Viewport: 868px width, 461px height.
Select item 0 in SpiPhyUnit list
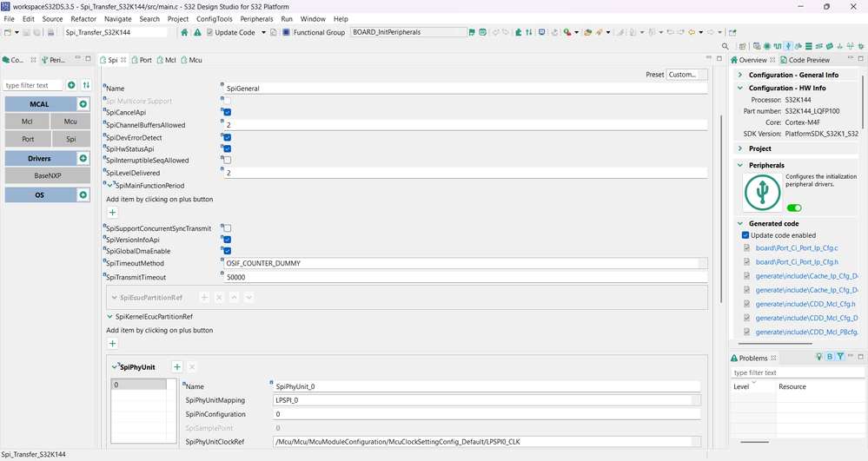point(139,385)
